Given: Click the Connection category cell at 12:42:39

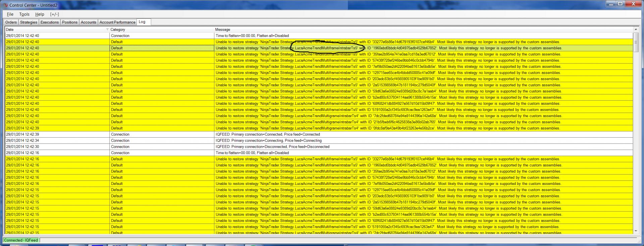Looking at the screenshot, I should (x=162, y=134).
